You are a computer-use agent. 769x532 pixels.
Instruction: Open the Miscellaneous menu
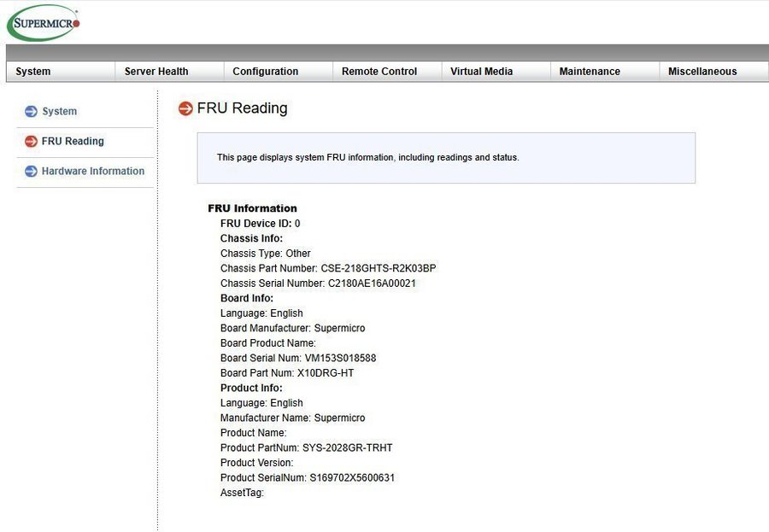pos(702,72)
